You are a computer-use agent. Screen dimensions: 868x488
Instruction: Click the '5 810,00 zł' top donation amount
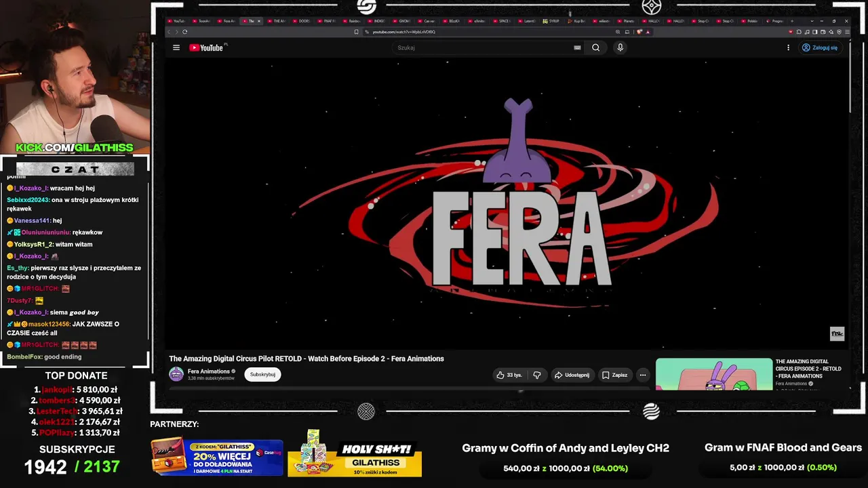[96, 390]
